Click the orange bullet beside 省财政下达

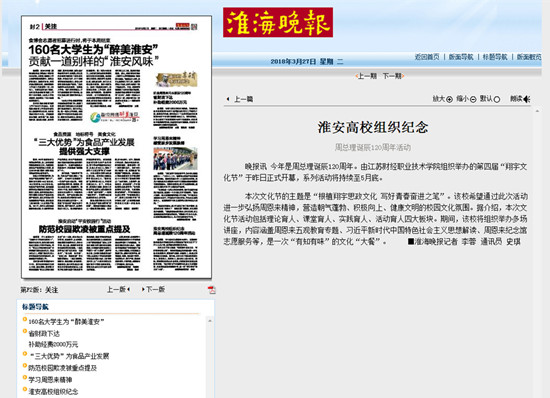(25, 331)
